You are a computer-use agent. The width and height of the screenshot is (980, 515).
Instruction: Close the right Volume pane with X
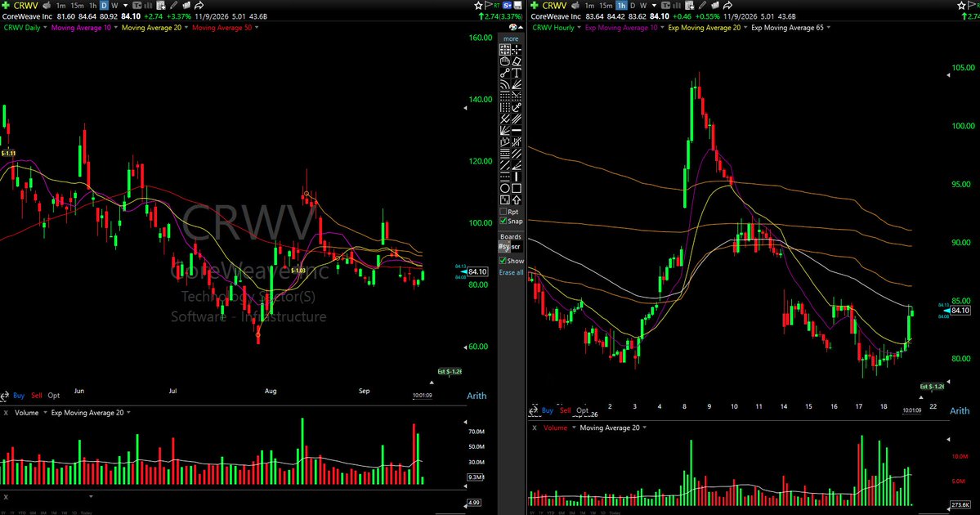click(x=535, y=428)
